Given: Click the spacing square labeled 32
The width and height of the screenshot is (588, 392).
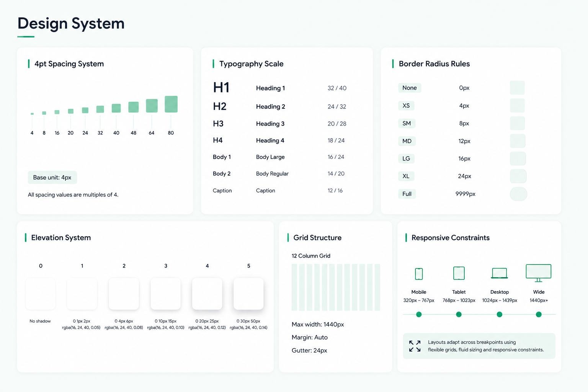Looking at the screenshot, I should [100, 109].
